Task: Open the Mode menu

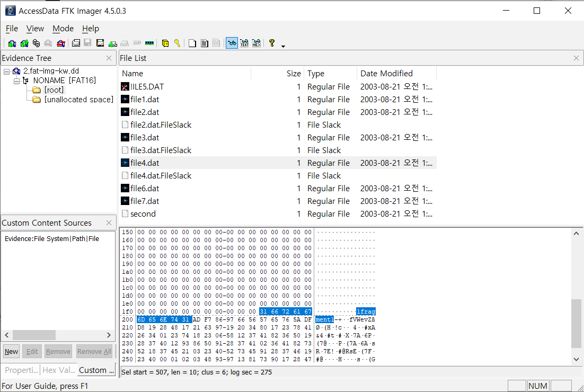Action: (x=63, y=29)
